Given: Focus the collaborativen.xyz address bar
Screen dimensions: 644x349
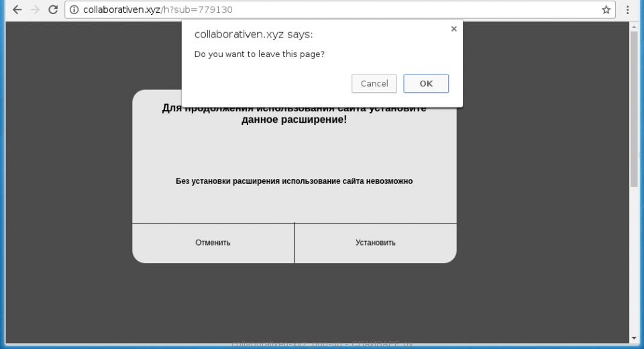Looking at the screenshot, I should coord(335,10).
